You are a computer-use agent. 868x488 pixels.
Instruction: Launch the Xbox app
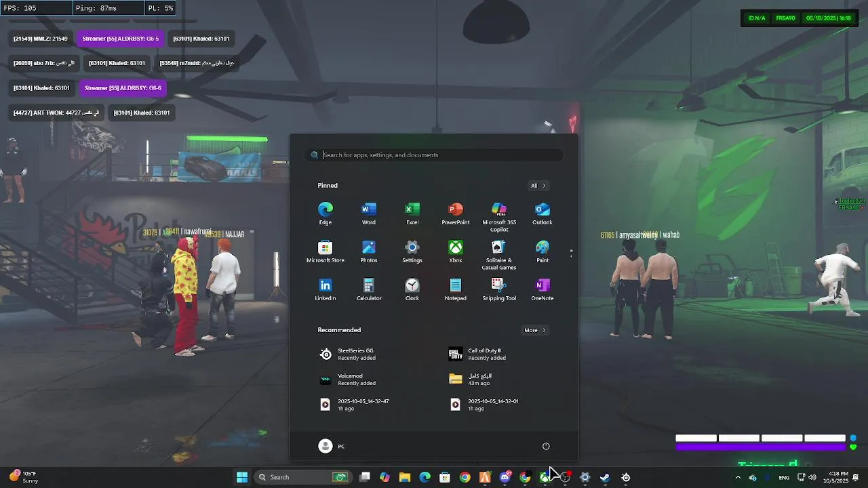click(456, 251)
